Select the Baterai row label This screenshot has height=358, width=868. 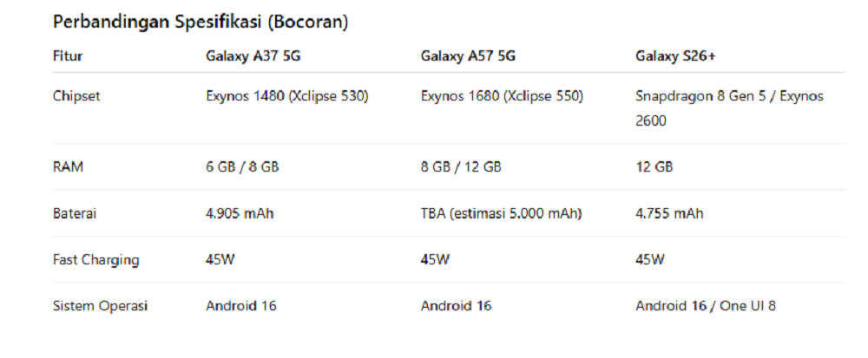point(76,213)
